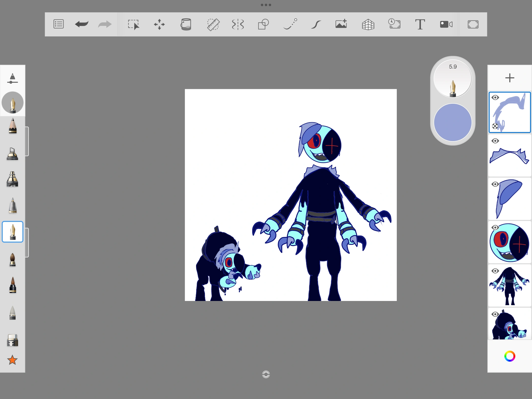Select the Eraser tool in the sidebar
This screenshot has width=532, height=399.
(x=13, y=340)
